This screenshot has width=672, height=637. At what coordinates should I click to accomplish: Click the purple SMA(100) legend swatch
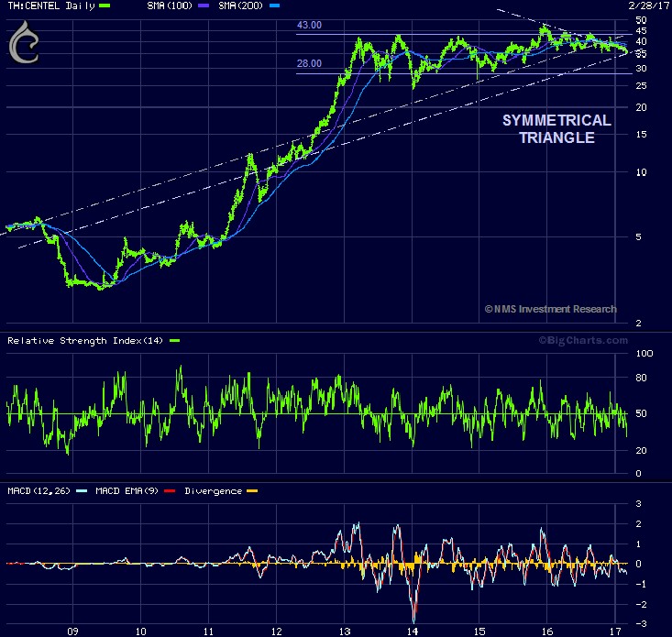(204, 5)
